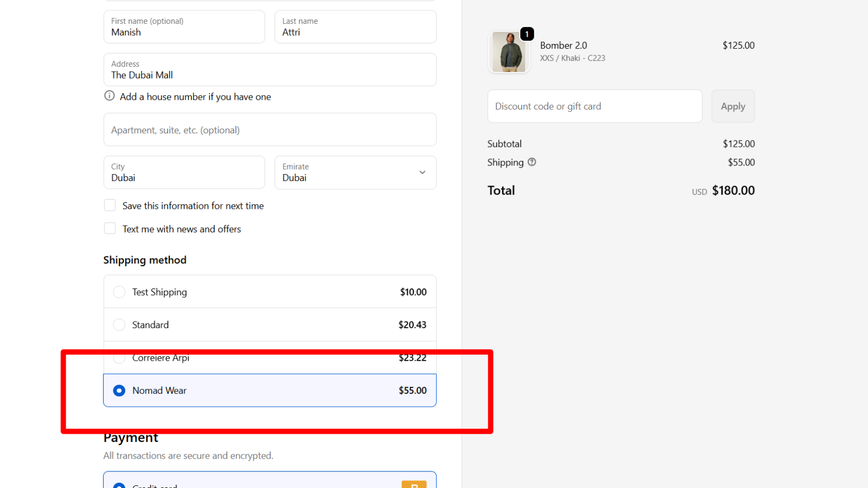
Task: Enable Save this information for next time
Action: click(x=110, y=206)
